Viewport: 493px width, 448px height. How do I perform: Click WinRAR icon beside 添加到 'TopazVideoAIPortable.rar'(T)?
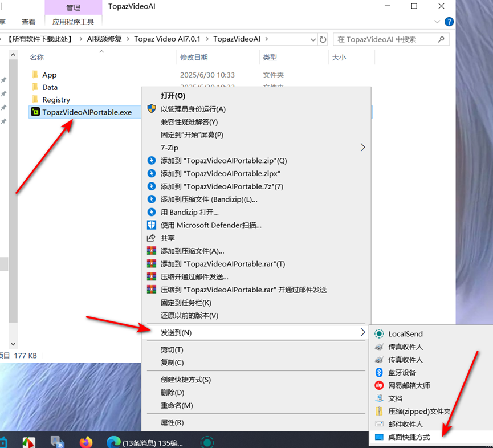tap(152, 264)
